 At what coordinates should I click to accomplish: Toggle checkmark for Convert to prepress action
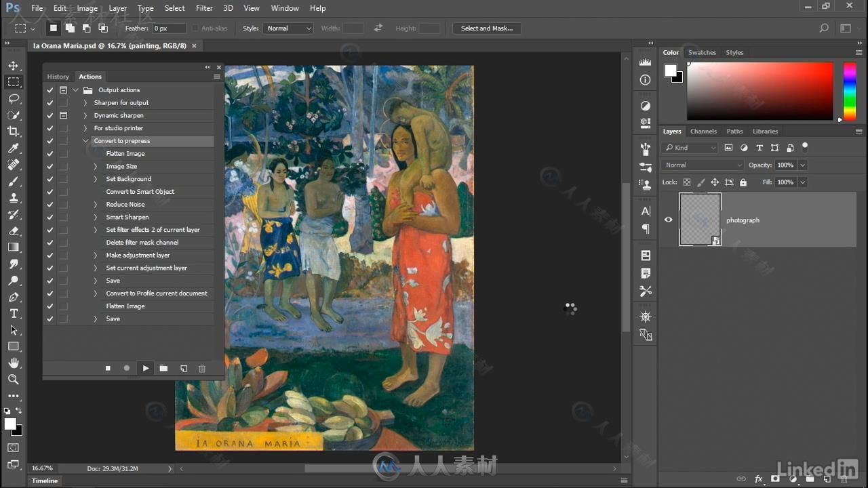[50, 141]
